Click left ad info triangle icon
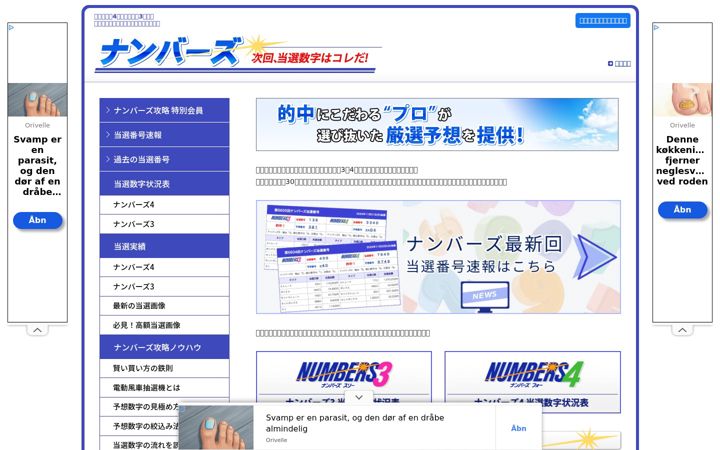The height and width of the screenshot is (450, 720). [x=11, y=28]
